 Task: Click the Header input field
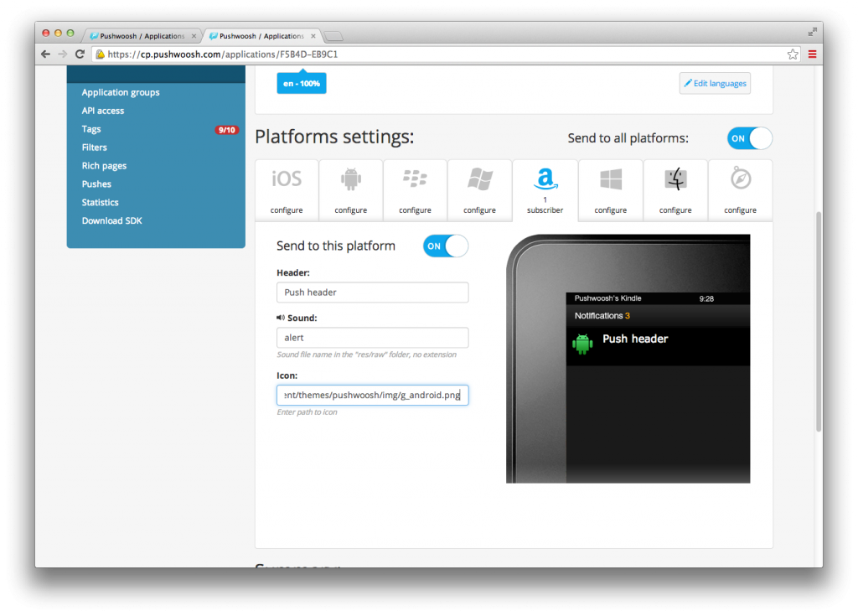coord(373,292)
